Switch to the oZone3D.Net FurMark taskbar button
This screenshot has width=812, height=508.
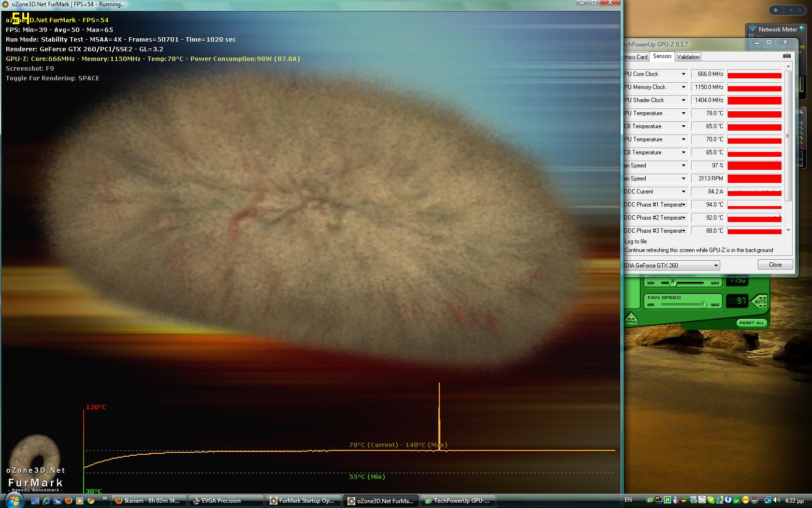pyautogui.click(x=381, y=501)
